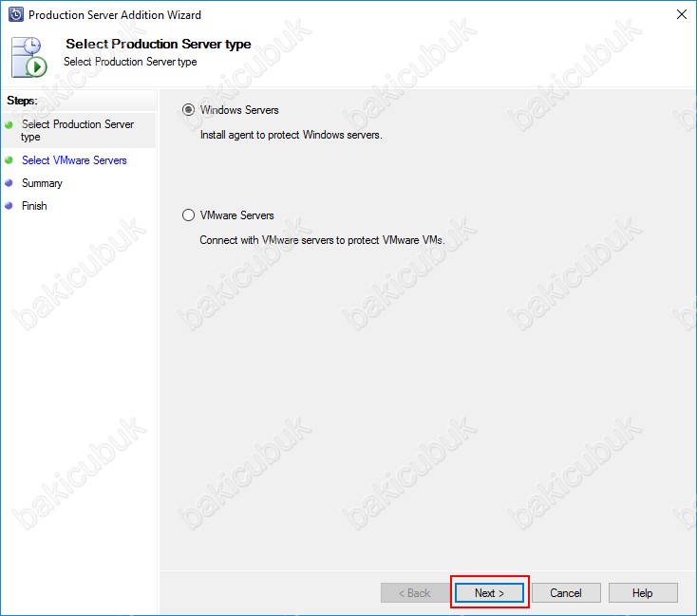Jump to the Summary step

coord(42,183)
